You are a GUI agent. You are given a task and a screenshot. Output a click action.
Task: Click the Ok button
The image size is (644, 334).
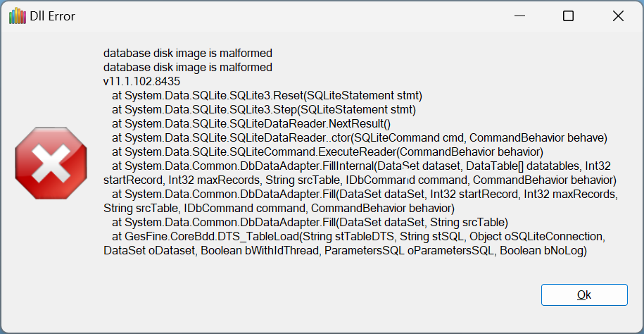click(x=583, y=295)
